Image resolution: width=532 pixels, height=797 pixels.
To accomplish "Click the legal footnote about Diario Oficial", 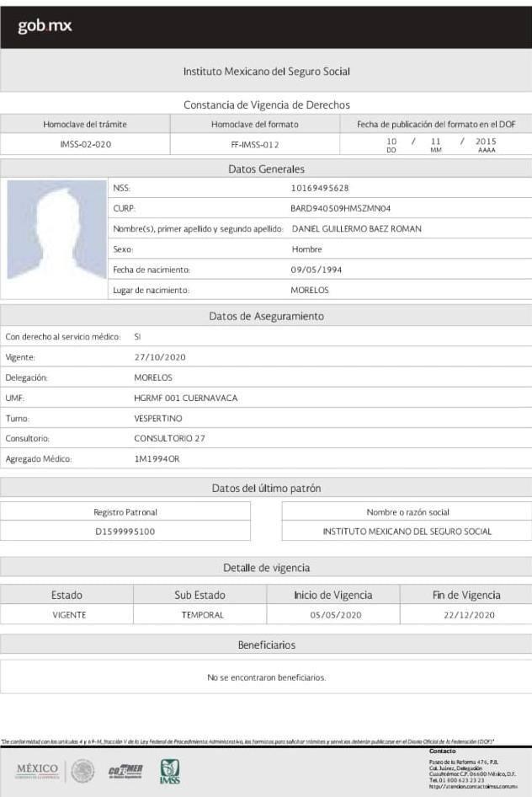I will pos(247,741).
